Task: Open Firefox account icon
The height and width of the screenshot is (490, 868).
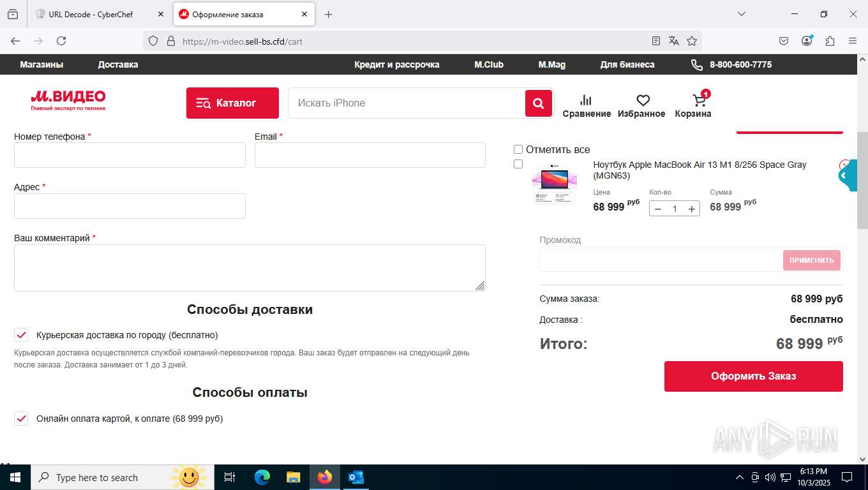Action: (807, 41)
